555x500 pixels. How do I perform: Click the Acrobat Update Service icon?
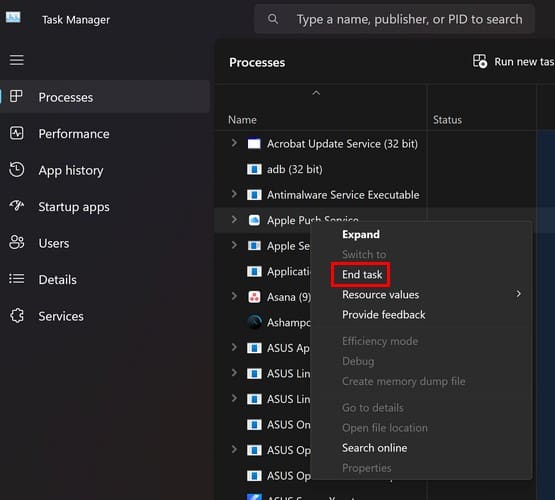pos(254,144)
